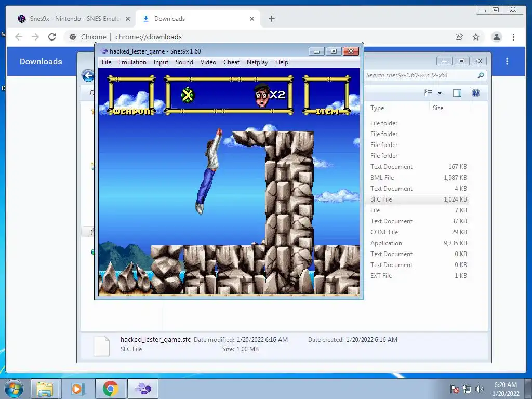Open the network tray icon
The image size is (532, 399).
point(467,389)
